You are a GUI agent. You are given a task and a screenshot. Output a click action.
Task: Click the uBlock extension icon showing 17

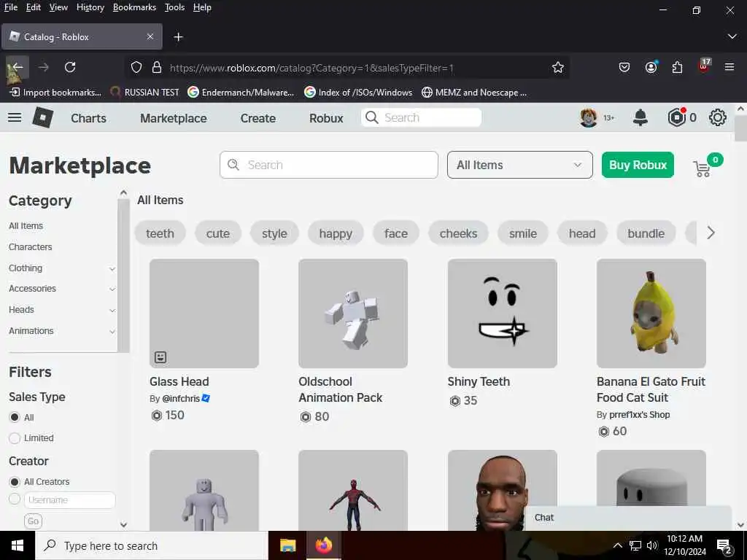point(704,66)
